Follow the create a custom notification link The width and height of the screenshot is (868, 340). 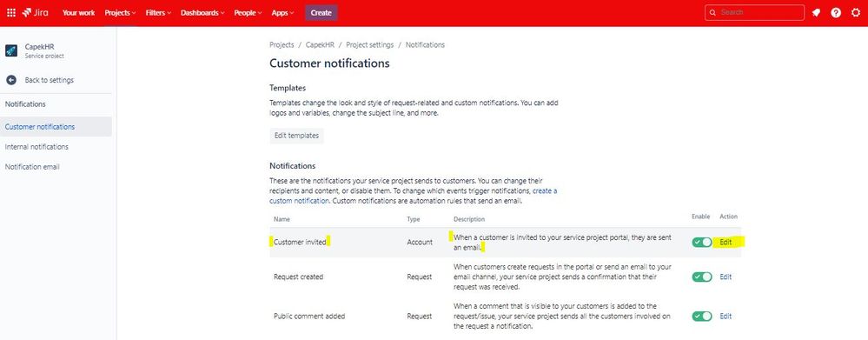click(414, 196)
